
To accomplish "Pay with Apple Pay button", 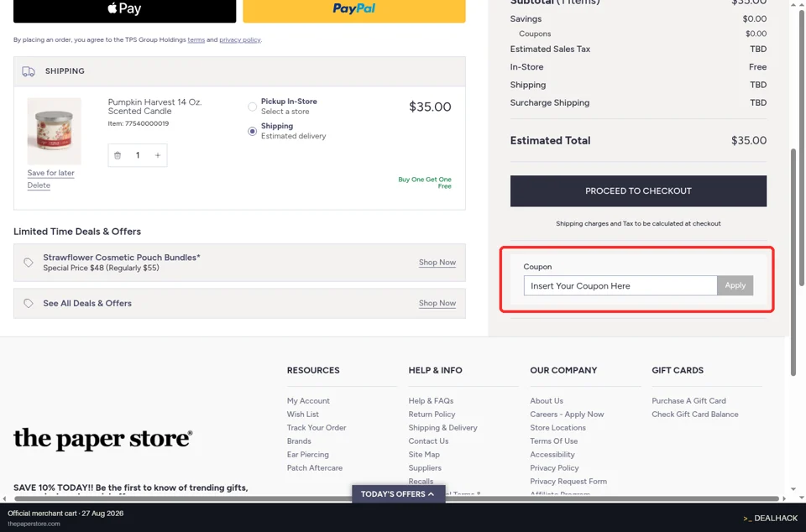I will coord(124,10).
